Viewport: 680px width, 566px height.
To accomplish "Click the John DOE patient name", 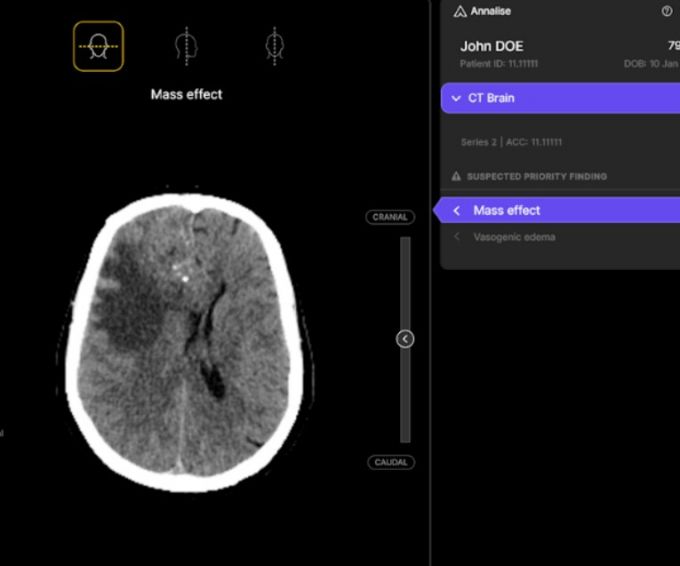I will click(x=491, y=46).
